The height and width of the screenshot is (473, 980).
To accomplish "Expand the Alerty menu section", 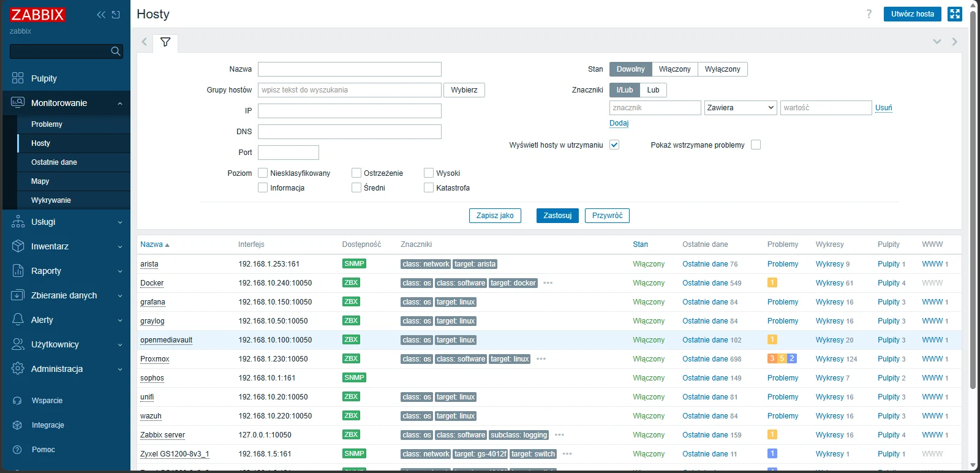I will 120,320.
